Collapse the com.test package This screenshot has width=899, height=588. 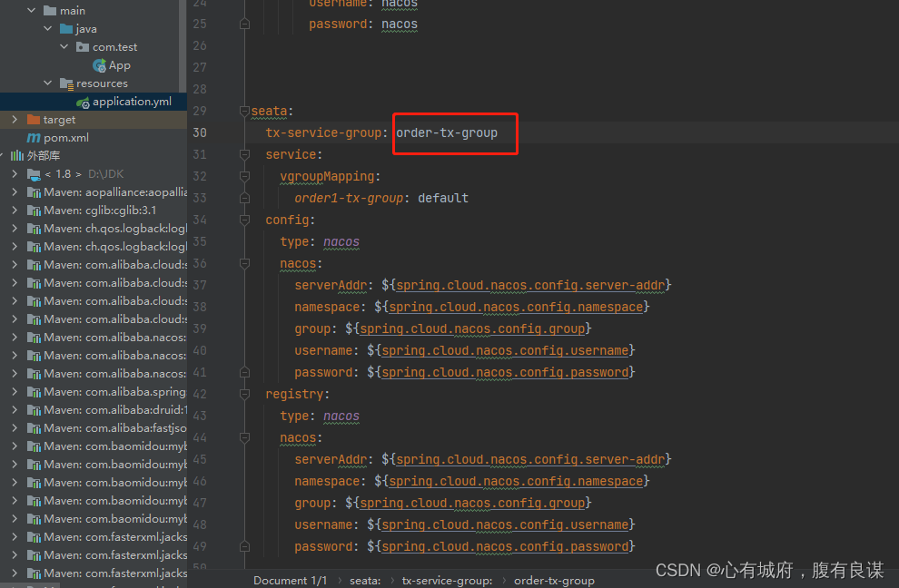[64, 47]
